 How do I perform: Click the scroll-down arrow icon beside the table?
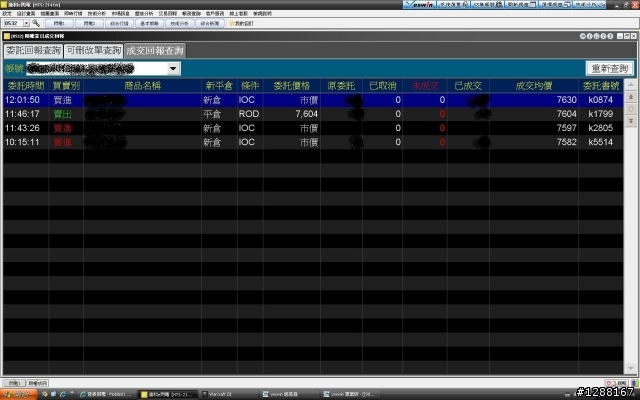pyautogui.click(x=631, y=121)
